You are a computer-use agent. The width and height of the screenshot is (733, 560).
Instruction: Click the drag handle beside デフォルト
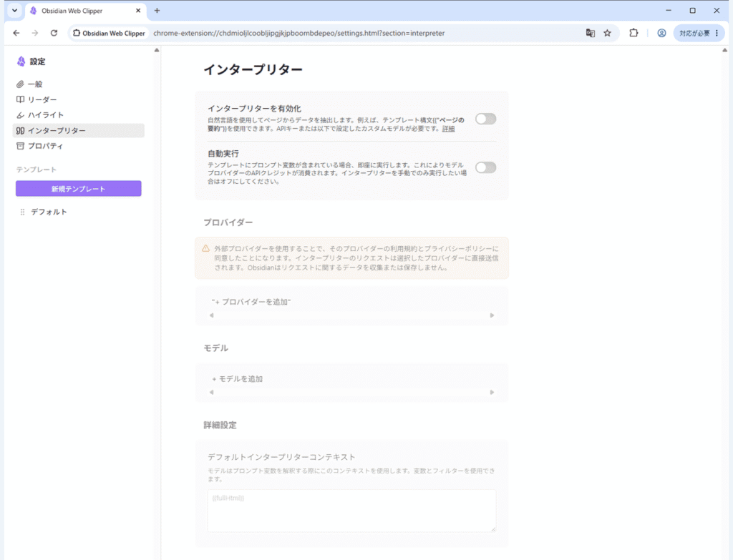pos(22,212)
